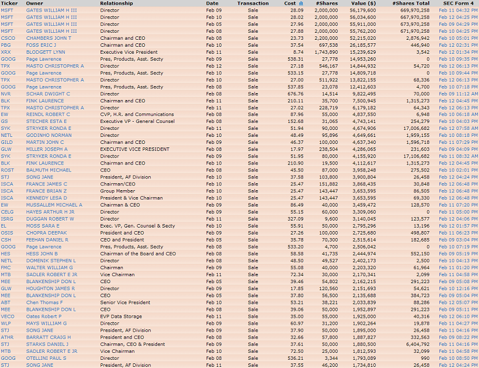Open the VECO ticker link

click(7, 316)
